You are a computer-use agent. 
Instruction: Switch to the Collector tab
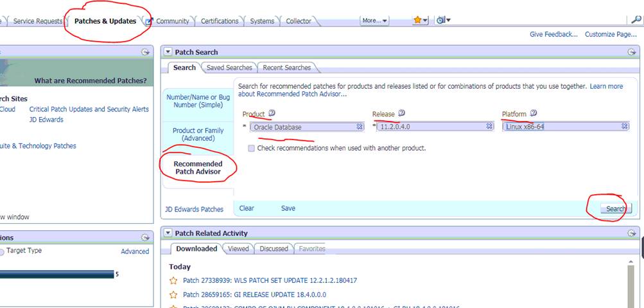[299, 21]
